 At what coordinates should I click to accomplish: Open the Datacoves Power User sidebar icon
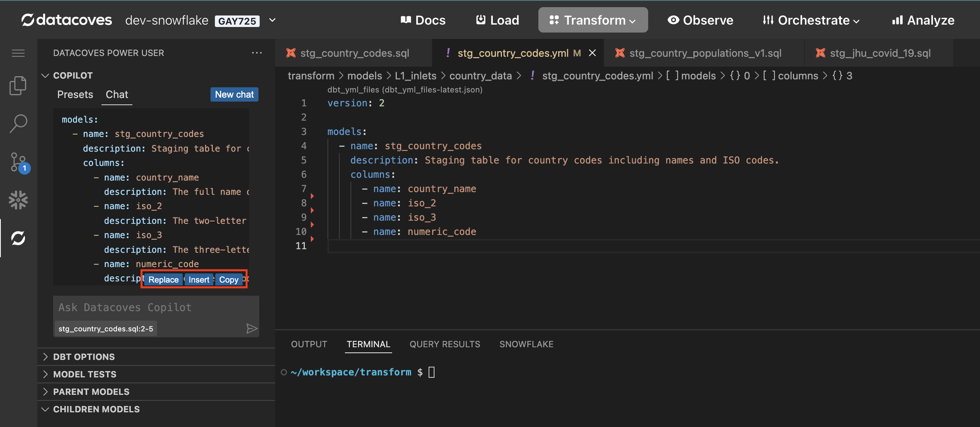point(18,238)
